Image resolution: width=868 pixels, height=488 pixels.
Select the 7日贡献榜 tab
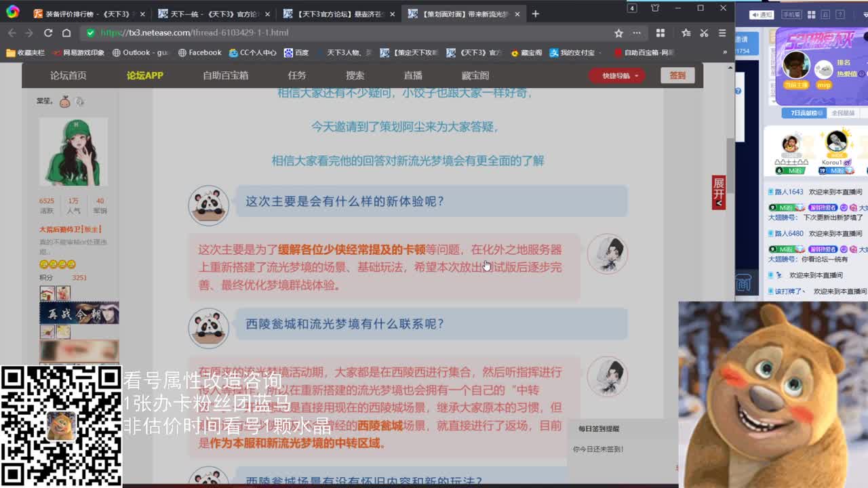(x=804, y=112)
